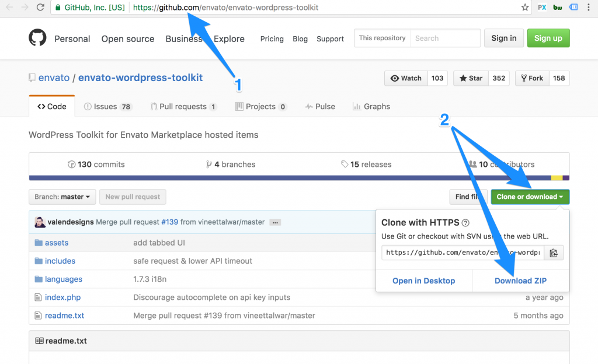This screenshot has width=598, height=364.
Task: Switch to the Projects tab
Action: (261, 107)
